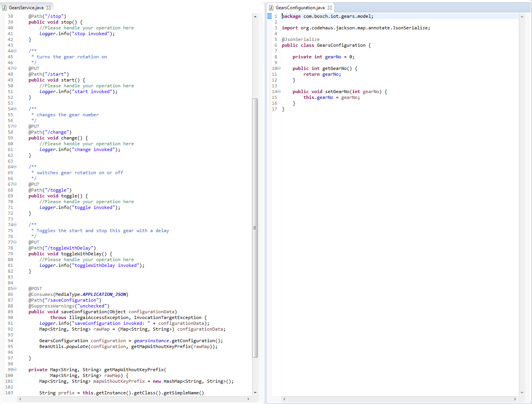Click the @POST annotation
This screenshot has width=532, height=404.
click(35, 289)
